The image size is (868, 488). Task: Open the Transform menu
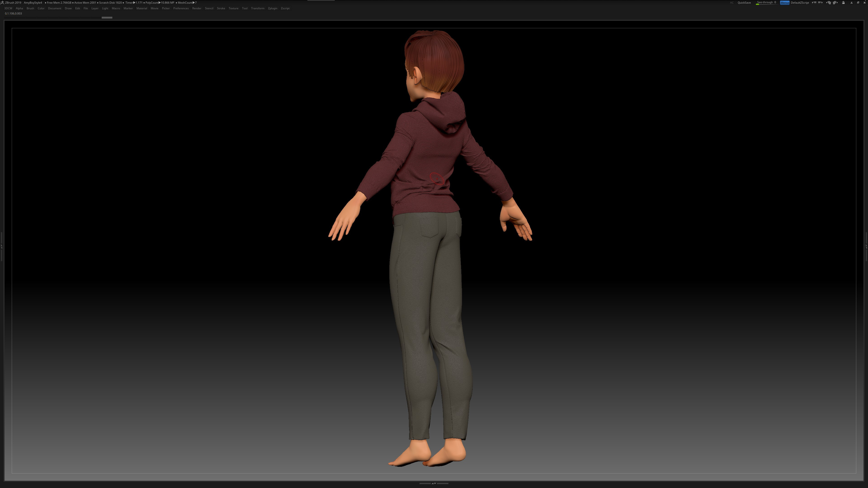258,8
